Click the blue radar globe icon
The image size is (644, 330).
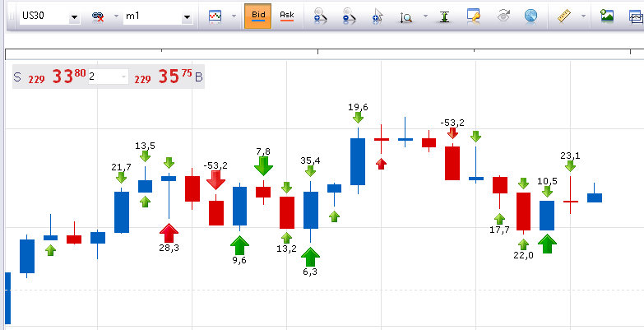coord(531,16)
